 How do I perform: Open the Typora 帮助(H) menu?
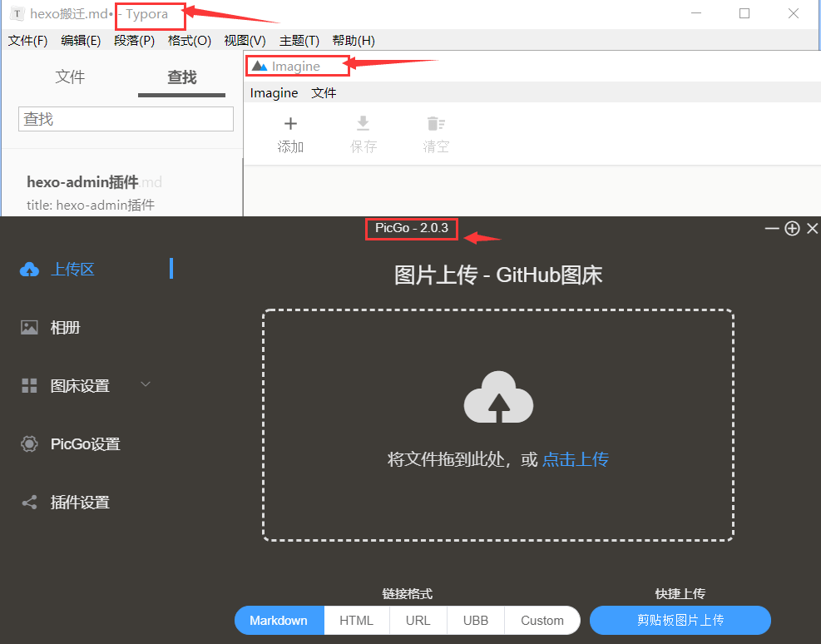pos(354,41)
